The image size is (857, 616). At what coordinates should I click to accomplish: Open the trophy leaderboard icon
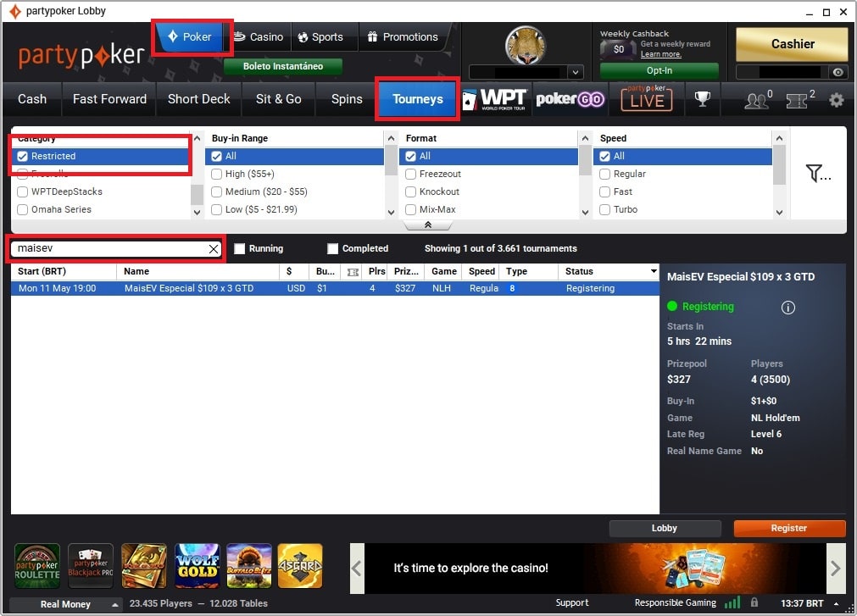click(x=703, y=99)
